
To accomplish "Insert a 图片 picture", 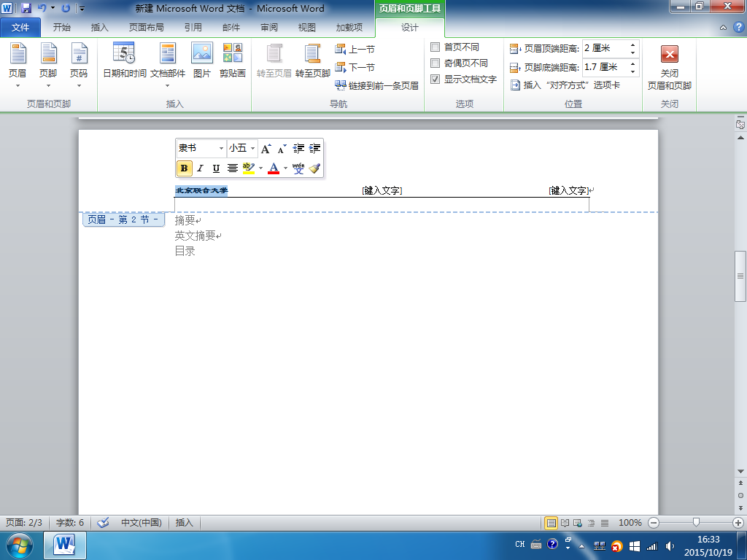I will point(202,61).
